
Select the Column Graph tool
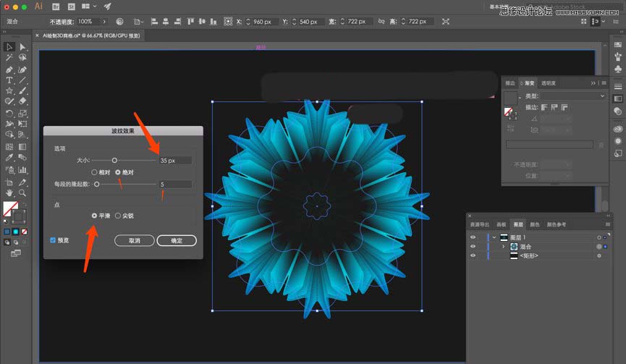(22, 170)
